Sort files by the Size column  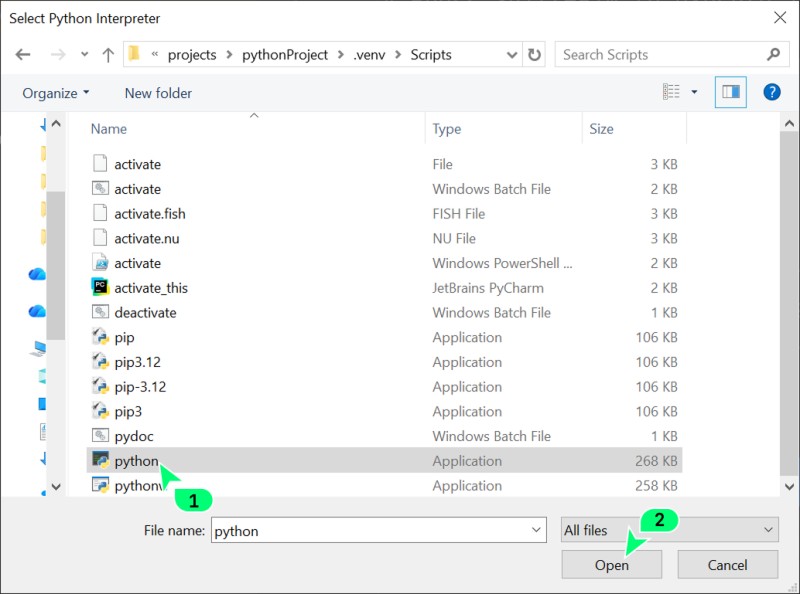click(x=601, y=129)
